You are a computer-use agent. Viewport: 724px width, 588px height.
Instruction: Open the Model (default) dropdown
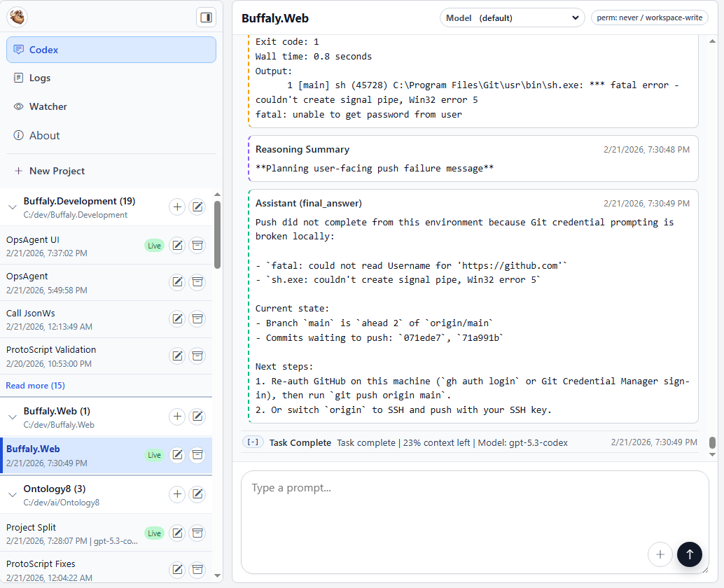coord(512,17)
